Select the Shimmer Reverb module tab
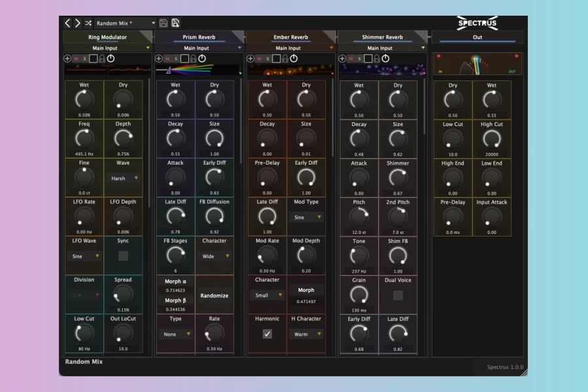This screenshot has height=392, width=588. 382,37
